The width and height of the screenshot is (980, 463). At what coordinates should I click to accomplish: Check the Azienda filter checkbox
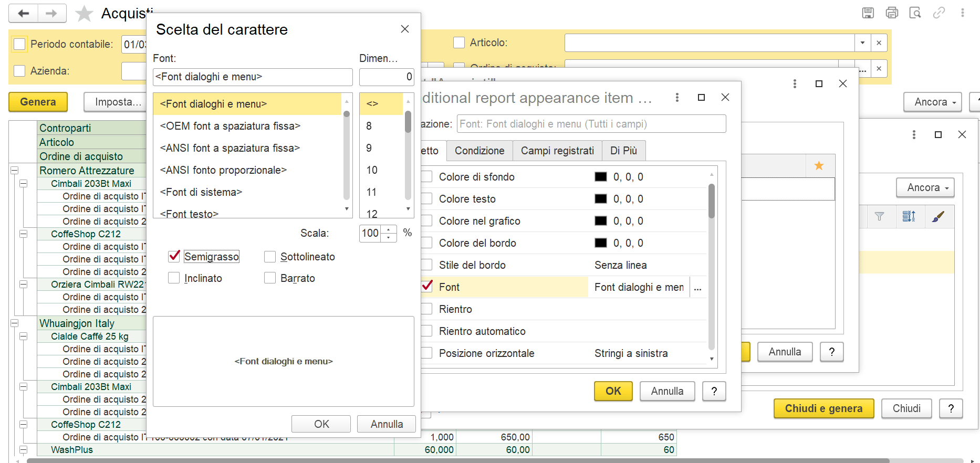(x=19, y=70)
